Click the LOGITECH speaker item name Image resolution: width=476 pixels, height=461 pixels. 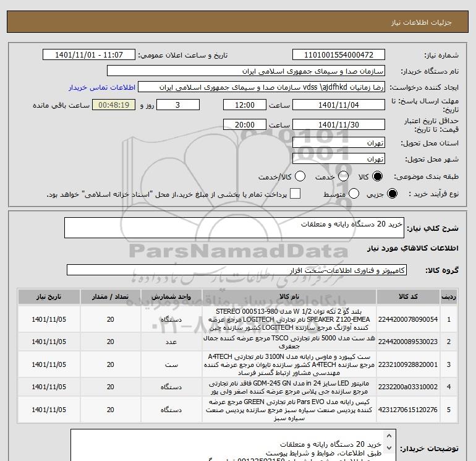tap(289, 319)
